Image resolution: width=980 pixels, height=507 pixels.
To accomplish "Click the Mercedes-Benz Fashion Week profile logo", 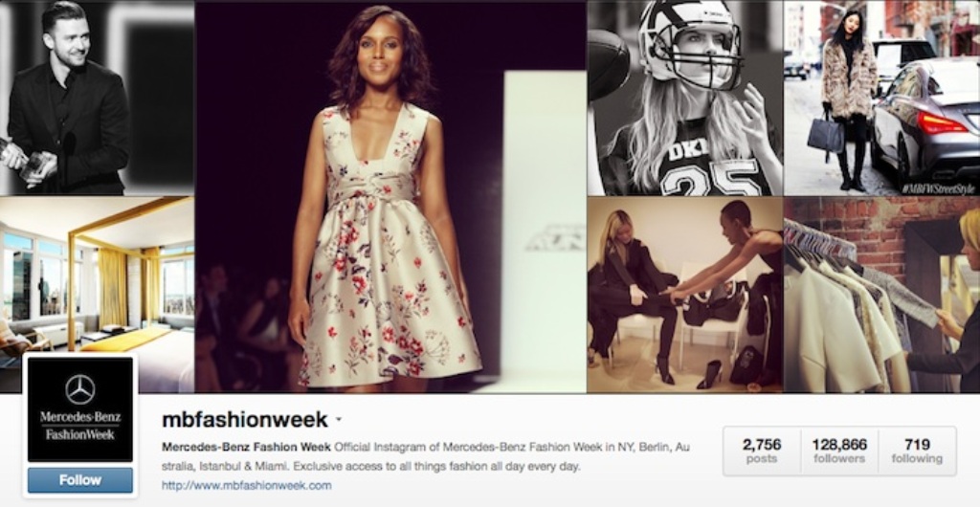I will (x=80, y=409).
